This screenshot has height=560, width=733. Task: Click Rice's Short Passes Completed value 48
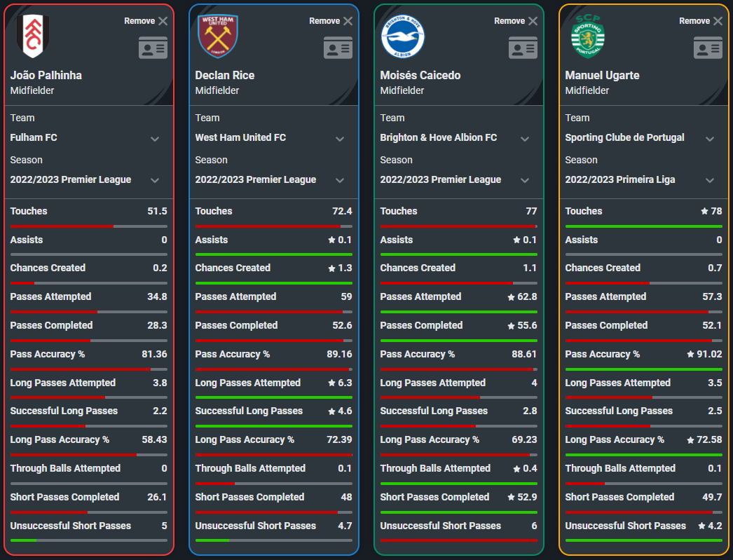pos(346,498)
